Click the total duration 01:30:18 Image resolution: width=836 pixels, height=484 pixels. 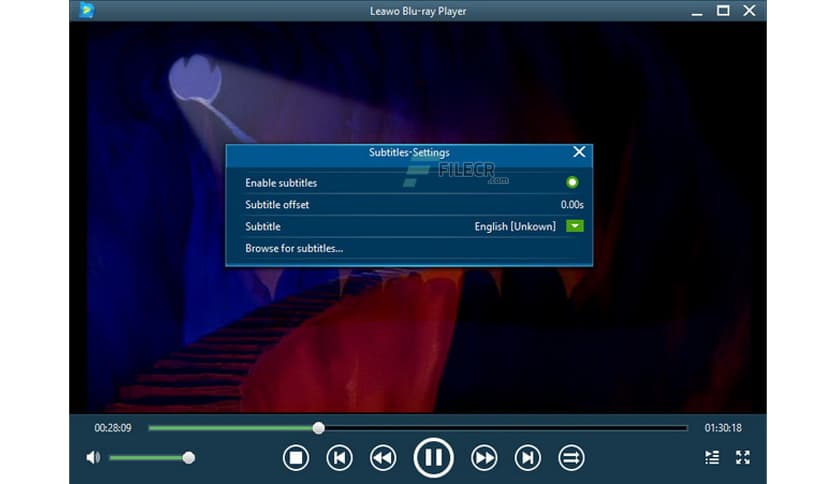point(723,427)
